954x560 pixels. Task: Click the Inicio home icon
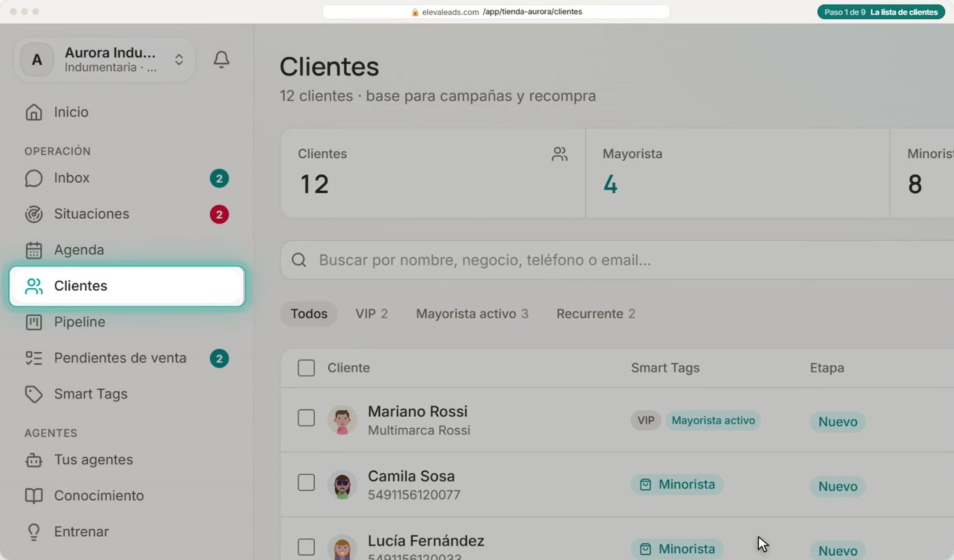point(33,112)
